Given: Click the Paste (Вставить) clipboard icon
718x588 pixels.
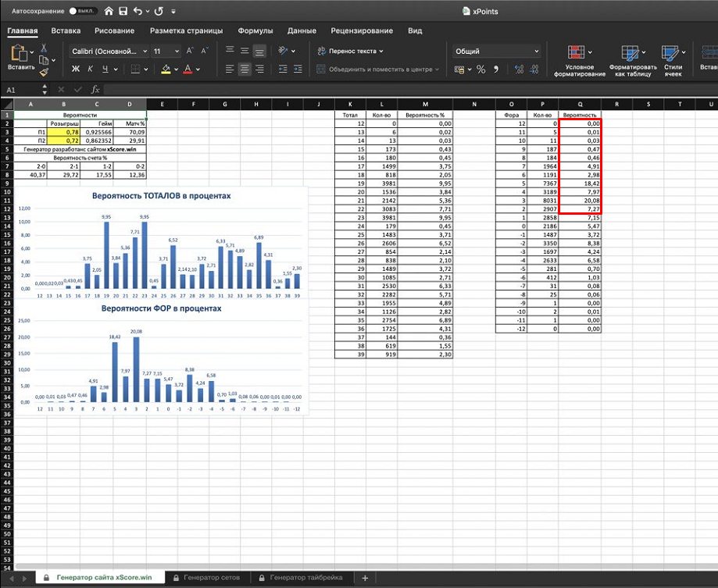Looking at the screenshot, I should [19, 53].
